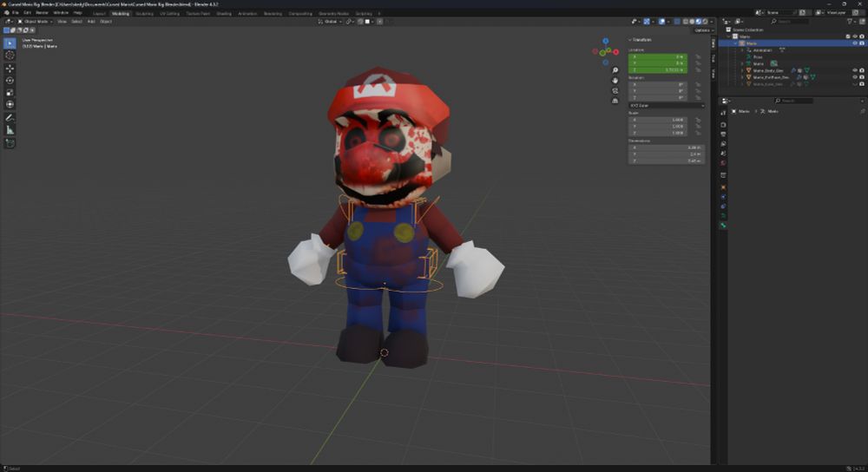Hide Mario_Body_Geo using its eye icon

pyautogui.click(x=854, y=70)
